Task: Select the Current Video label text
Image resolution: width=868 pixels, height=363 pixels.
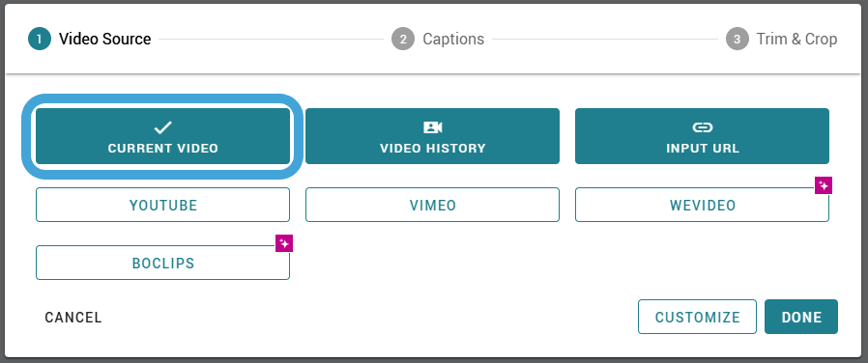Action: pyautogui.click(x=162, y=149)
